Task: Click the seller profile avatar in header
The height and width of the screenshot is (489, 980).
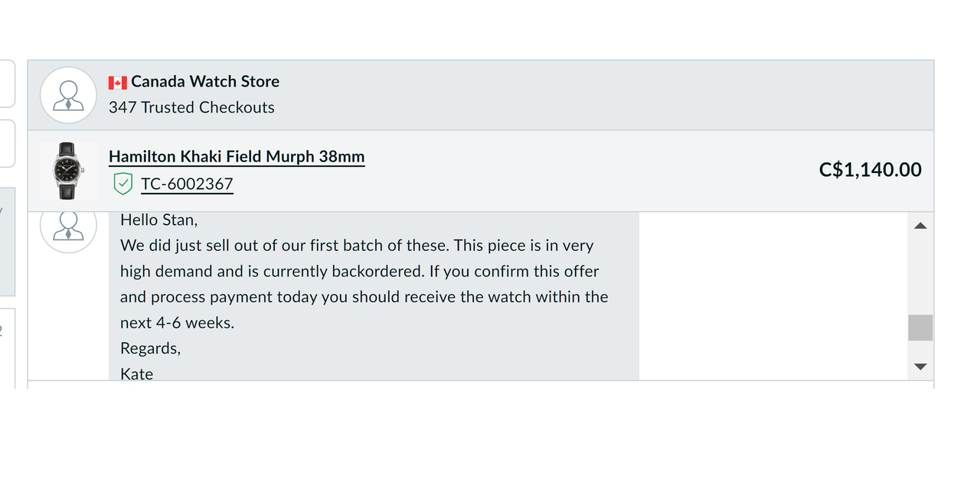Action: tap(68, 95)
